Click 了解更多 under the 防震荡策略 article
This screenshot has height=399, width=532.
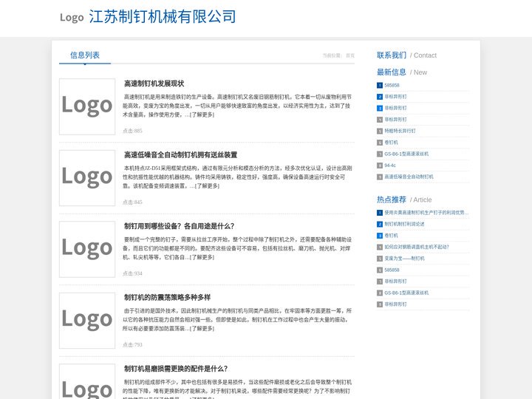[202, 328]
